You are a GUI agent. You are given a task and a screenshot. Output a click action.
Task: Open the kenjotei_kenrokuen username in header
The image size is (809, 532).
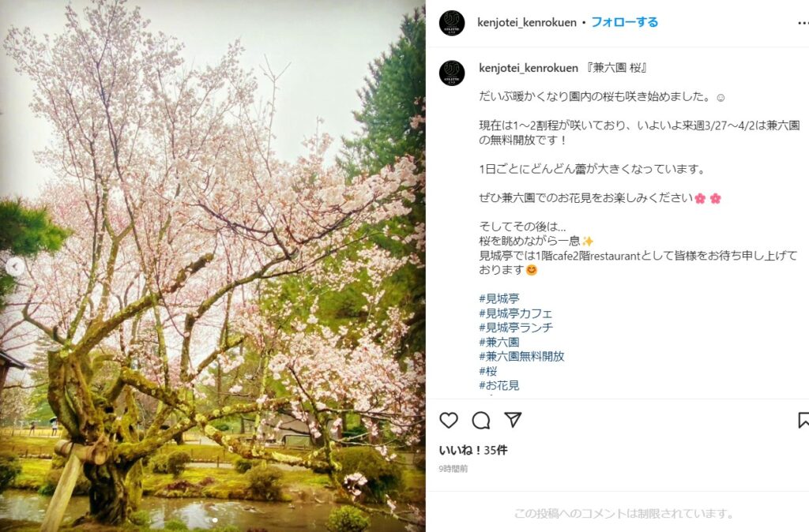(x=527, y=23)
